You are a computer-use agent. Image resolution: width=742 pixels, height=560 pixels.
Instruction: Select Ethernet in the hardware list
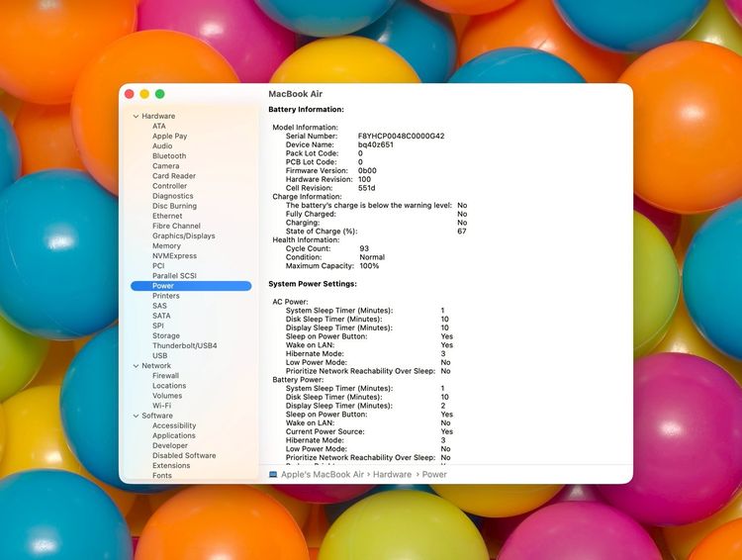tap(167, 216)
